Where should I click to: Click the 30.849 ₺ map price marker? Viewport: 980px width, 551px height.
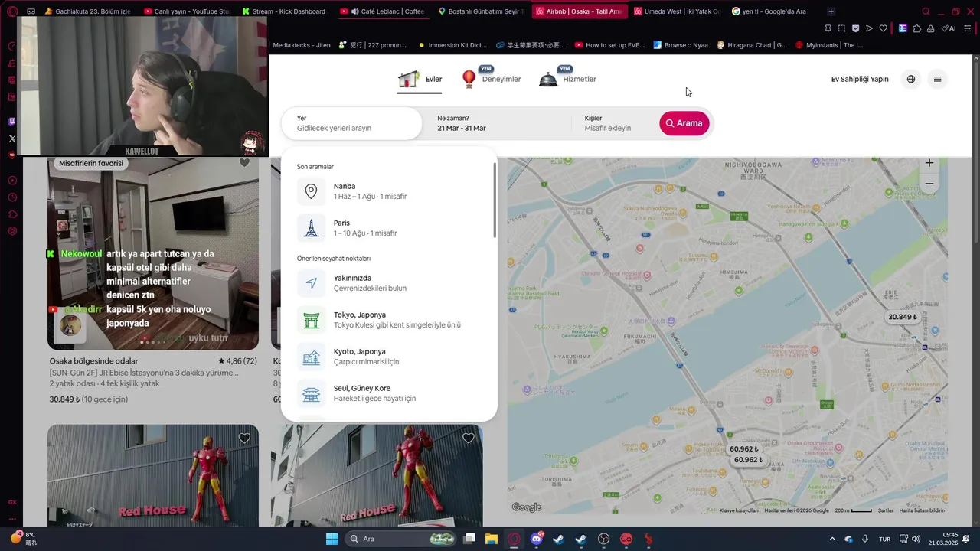pyautogui.click(x=903, y=317)
